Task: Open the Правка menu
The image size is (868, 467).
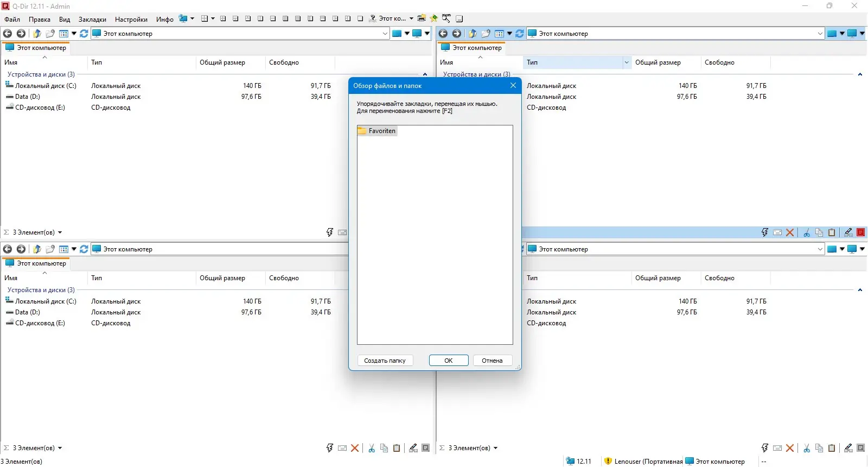Action: click(x=40, y=19)
